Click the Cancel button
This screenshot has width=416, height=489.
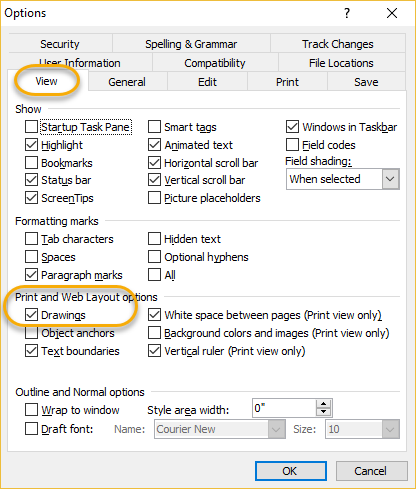[x=372, y=471]
